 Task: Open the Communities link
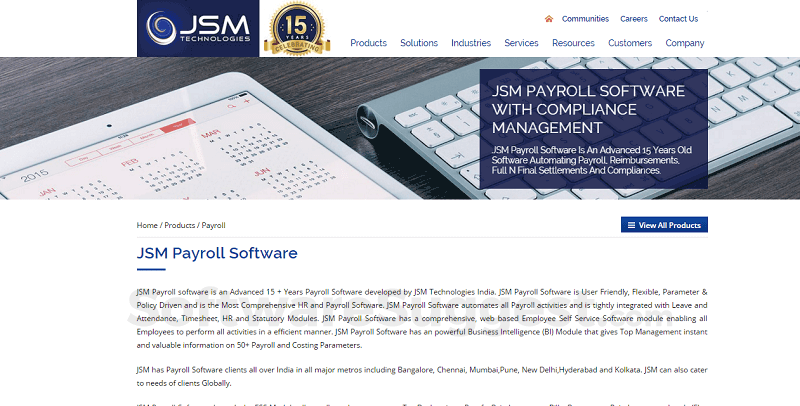click(x=585, y=19)
